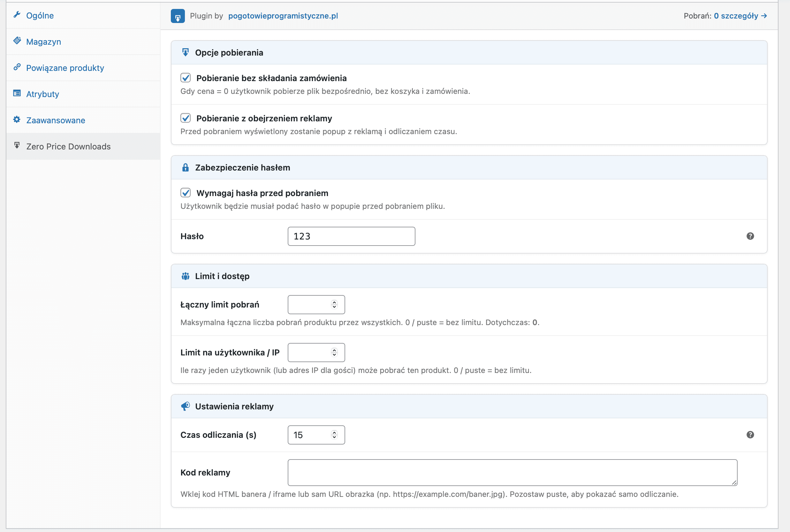Screen dimensions: 790x532
Task: Click the download icon beside Zero Price Downloads
Action: coord(17,146)
